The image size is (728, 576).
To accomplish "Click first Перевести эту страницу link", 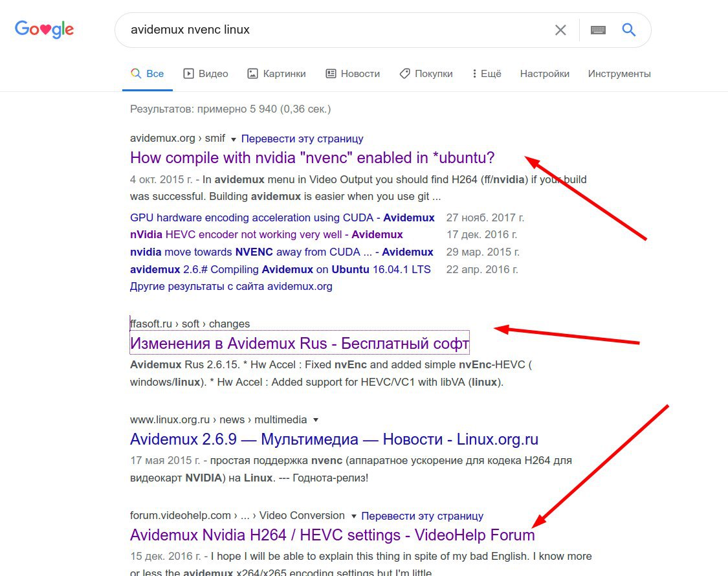I will pos(302,138).
